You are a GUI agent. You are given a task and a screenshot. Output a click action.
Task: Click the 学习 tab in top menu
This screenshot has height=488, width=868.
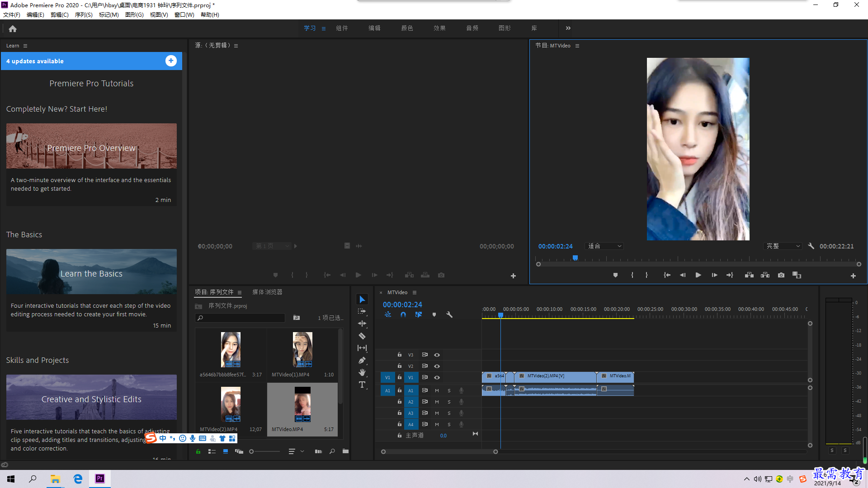(x=310, y=28)
